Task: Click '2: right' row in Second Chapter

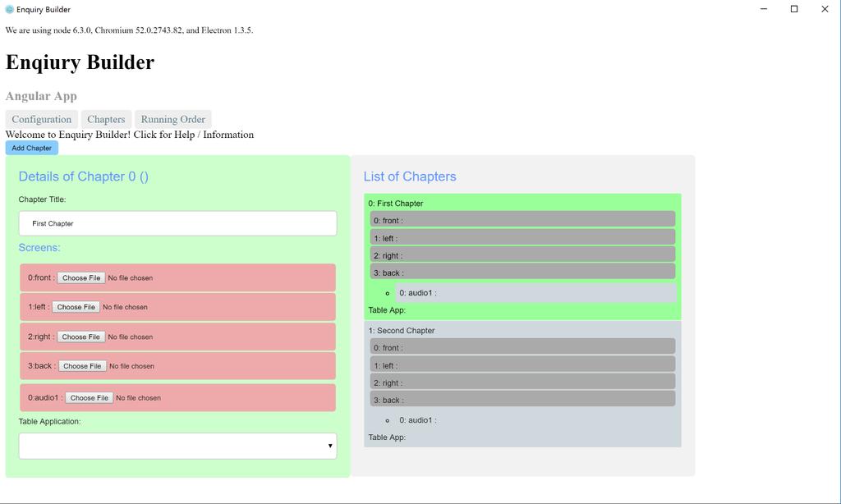Action: pos(522,383)
